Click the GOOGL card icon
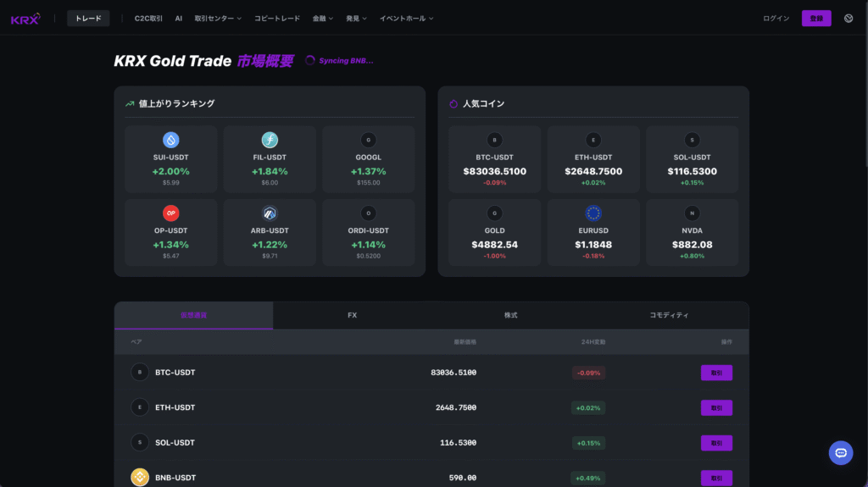The width and height of the screenshot is (868, 487). pos(368,140)
